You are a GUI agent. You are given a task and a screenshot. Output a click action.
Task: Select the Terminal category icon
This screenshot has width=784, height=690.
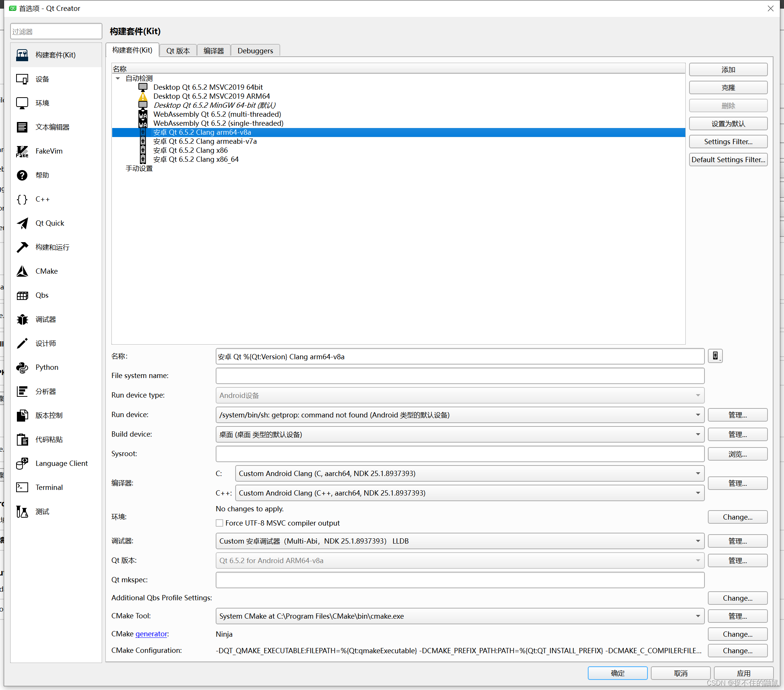(x=22, y=487)
